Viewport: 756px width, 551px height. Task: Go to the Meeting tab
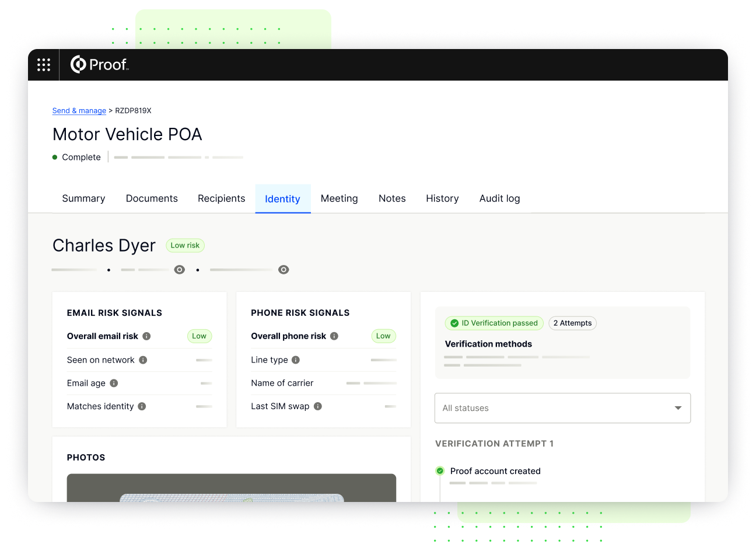click(x=339, y=198)
